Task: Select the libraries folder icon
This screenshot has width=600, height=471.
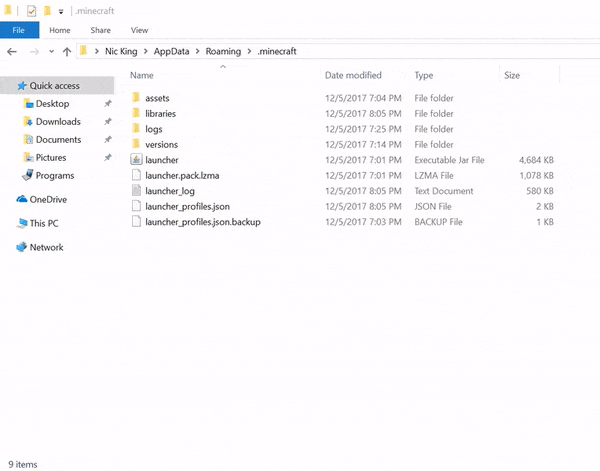Action: 136,113
